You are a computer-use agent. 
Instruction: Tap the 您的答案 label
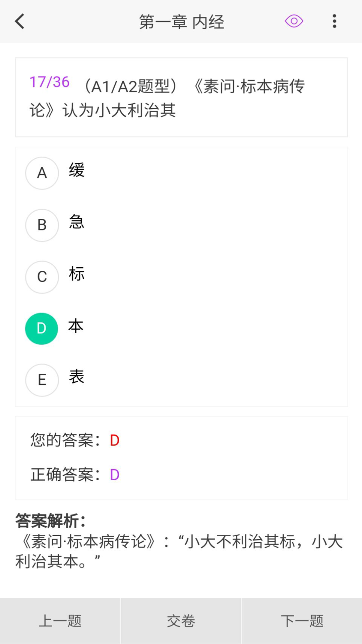point(64,440)
